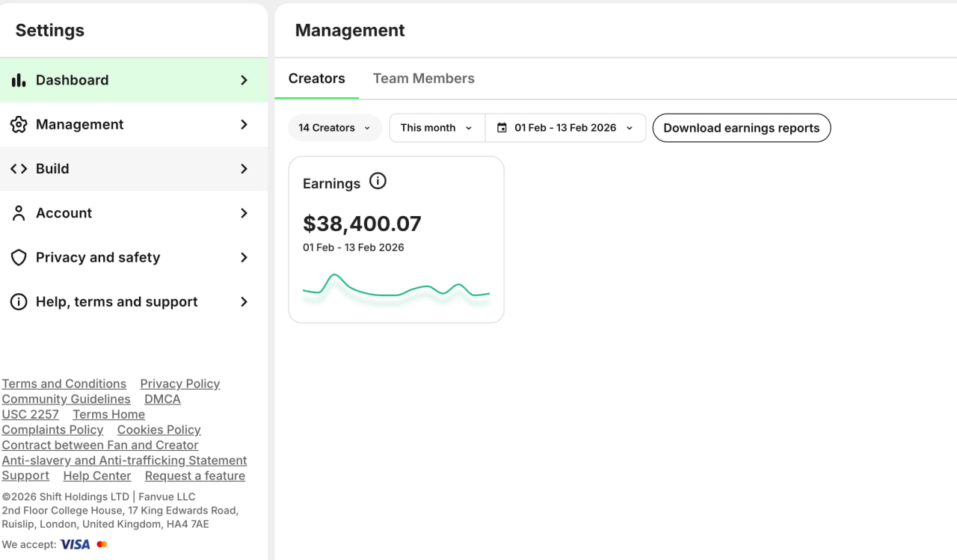
Task: Open Anti-slavery and Anti-trafficking Statement link
Action: click(124, 461)
